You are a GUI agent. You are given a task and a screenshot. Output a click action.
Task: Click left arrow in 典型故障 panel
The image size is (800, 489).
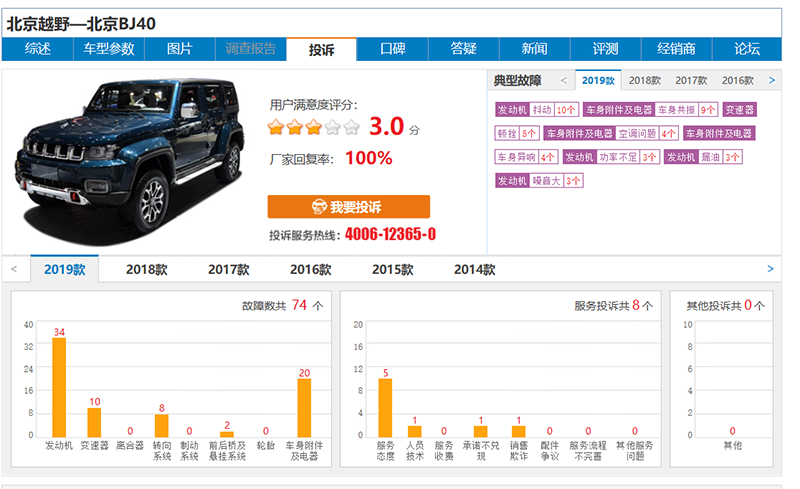pyautogui.click(x=563, y=80)
